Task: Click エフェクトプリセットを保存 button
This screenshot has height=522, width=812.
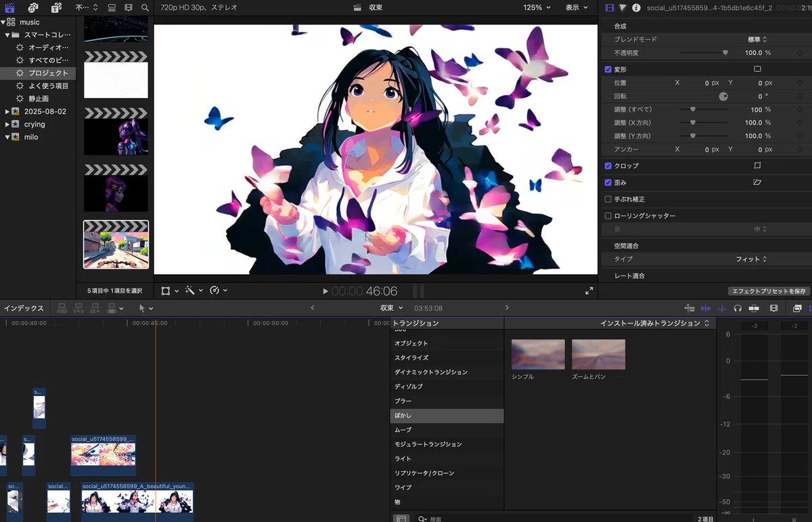Action: [769, 291]
